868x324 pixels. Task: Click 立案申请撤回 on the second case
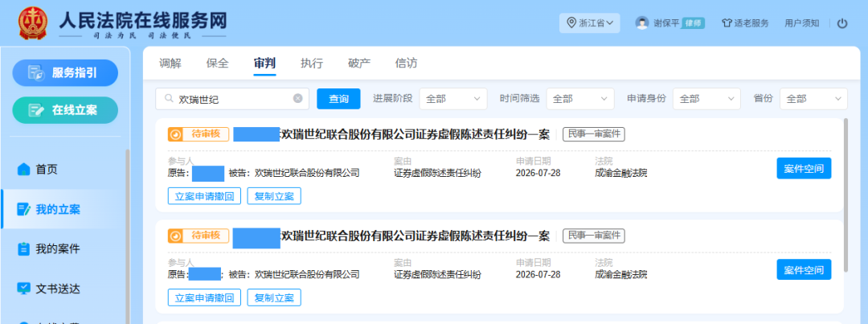click(x=204, y=297)
